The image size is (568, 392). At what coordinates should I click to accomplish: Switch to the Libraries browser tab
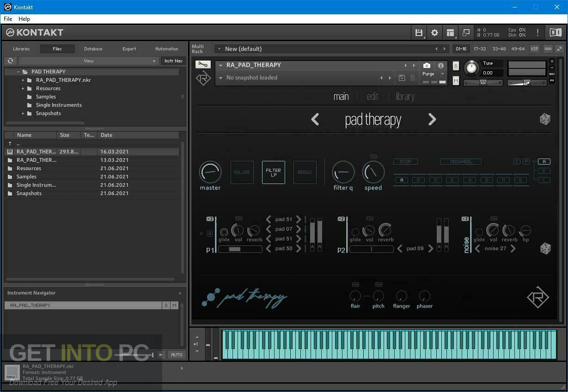coord(21,49)
